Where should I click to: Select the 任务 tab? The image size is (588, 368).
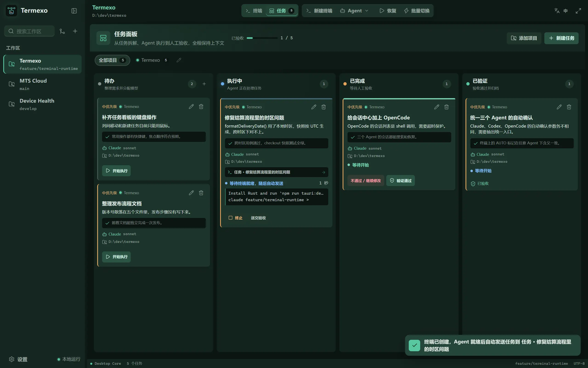282,11
